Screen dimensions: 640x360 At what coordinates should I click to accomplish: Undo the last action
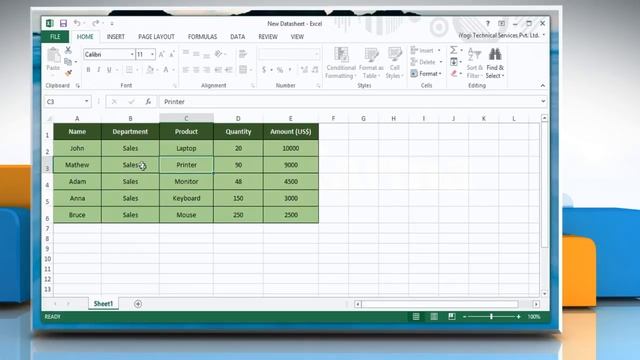[77, 24]
